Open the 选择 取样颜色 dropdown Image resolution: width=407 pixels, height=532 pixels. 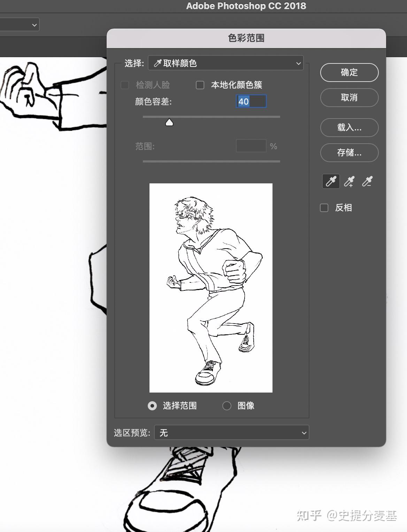point(226,63)
